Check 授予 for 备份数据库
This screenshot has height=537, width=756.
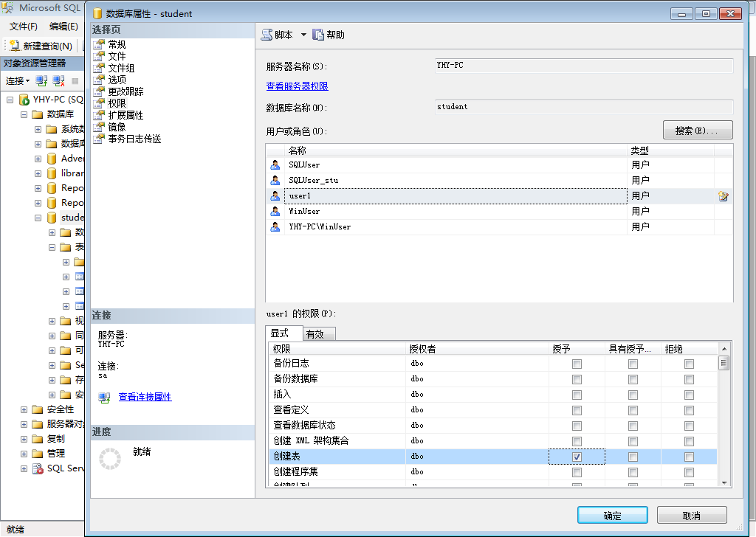pos(577,379)
